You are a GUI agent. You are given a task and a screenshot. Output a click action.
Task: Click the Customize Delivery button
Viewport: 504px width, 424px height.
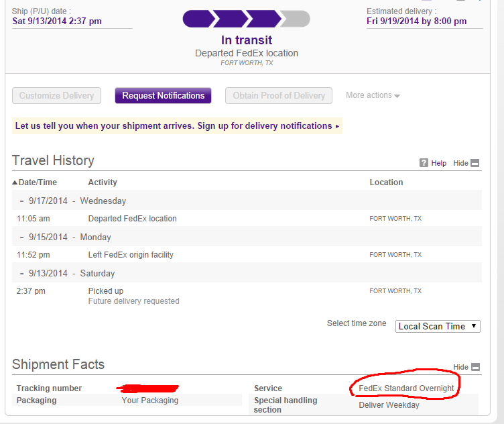(56, 95)
